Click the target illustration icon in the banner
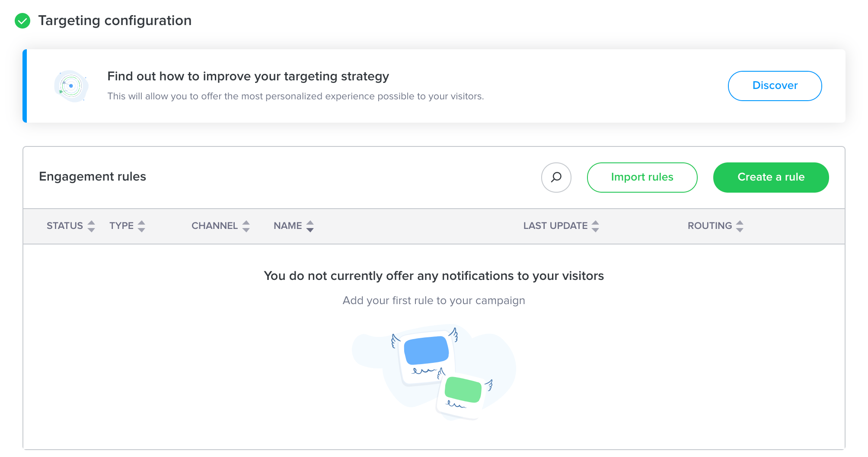Screen dimensions: 868x457 71,86
